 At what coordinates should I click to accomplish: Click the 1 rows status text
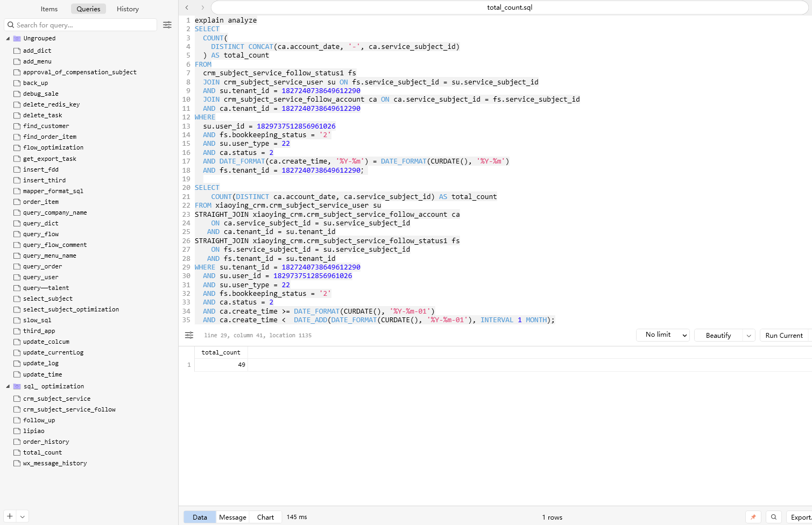pos(552,517)
